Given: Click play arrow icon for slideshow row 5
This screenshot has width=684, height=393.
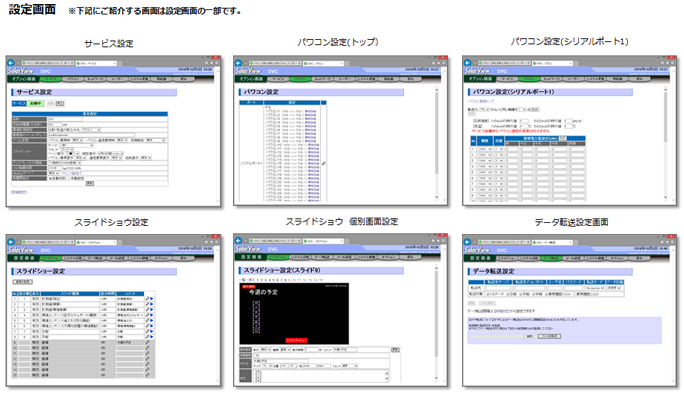Looking at the screenshot, I should [152, 321].
